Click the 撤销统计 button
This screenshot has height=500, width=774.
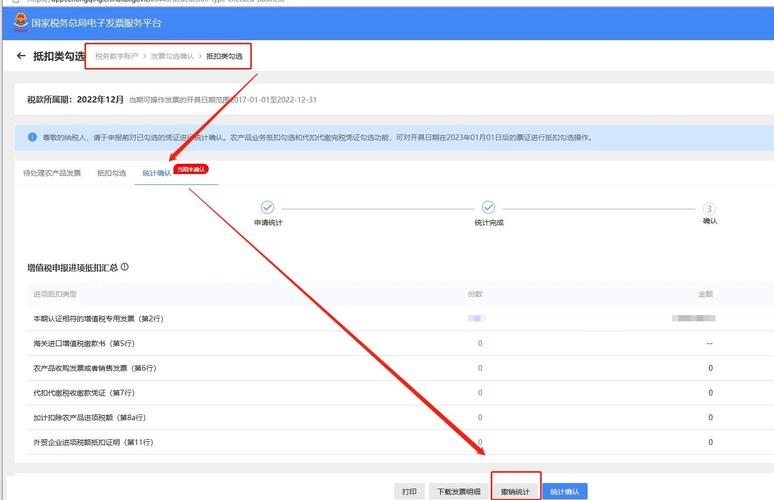(516, 491)
